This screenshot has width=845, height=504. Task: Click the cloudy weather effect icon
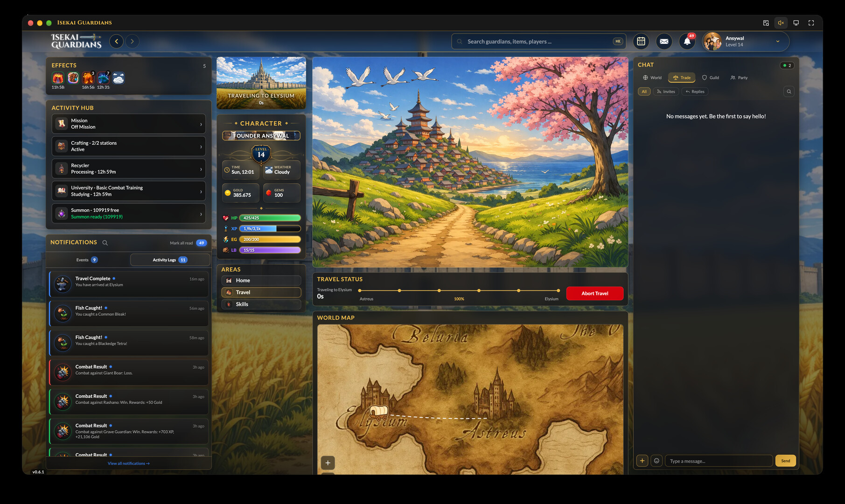119,78
